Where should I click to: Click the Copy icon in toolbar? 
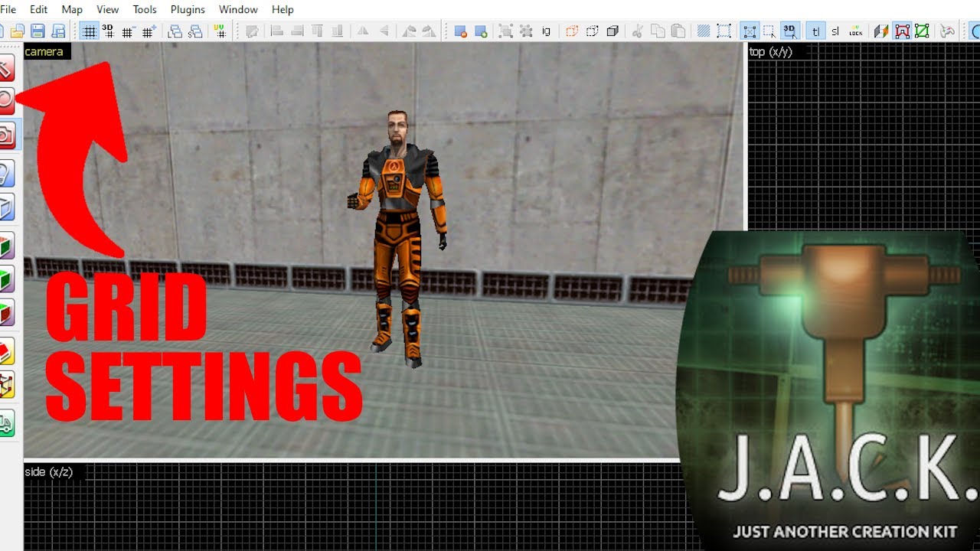coord(658,31)
